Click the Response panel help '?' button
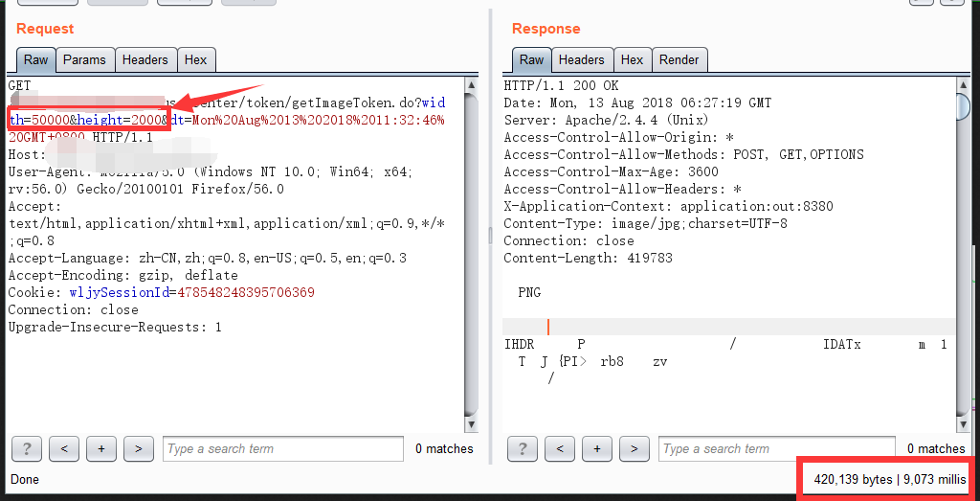Viewport: 980px width, 501px height. [x=522, y=448]
